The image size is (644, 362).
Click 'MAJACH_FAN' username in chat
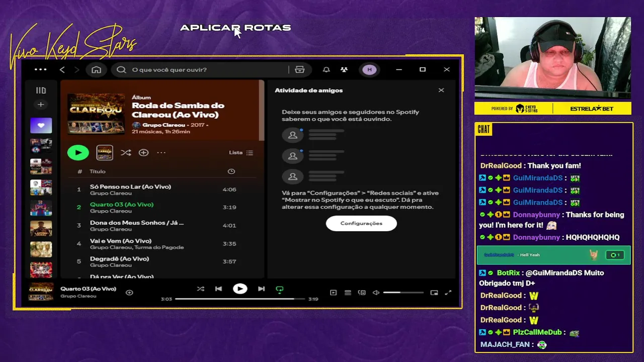505,344
